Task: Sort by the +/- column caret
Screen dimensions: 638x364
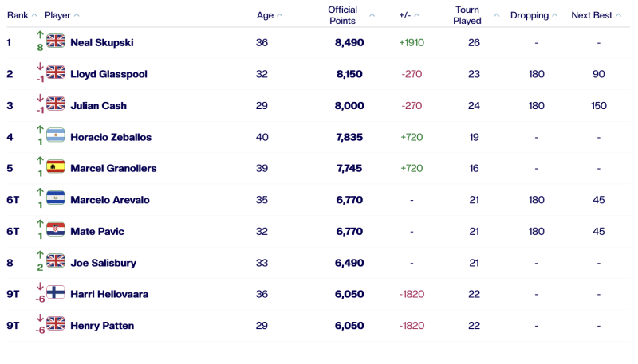Action: [417, 15]
